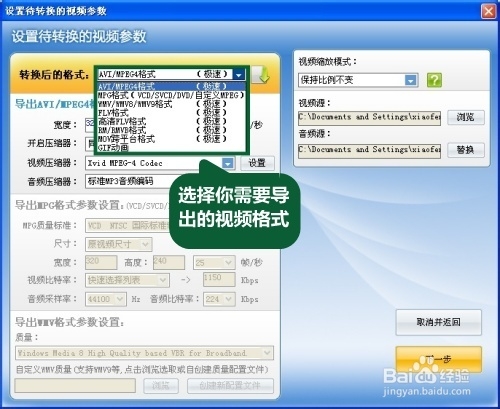500x409 pixels.
Task: Open Windows Media 8 quality dropdown
Action: 144,353
